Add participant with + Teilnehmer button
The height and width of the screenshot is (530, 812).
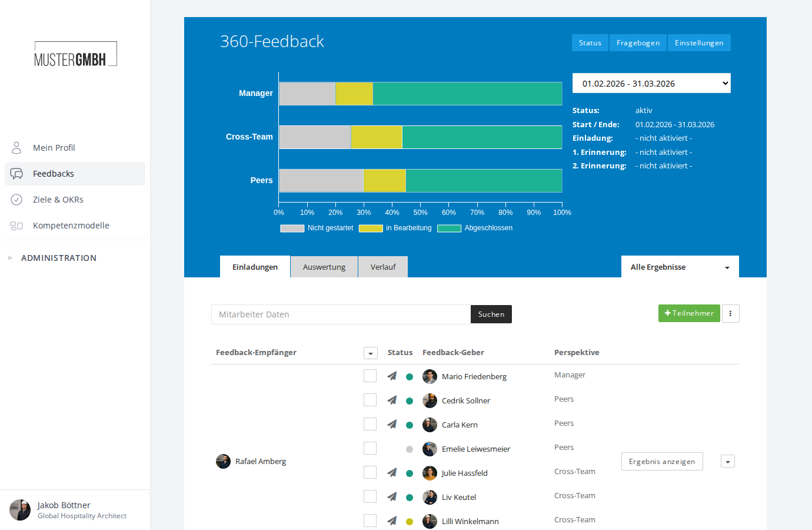[x=689, y=313]
